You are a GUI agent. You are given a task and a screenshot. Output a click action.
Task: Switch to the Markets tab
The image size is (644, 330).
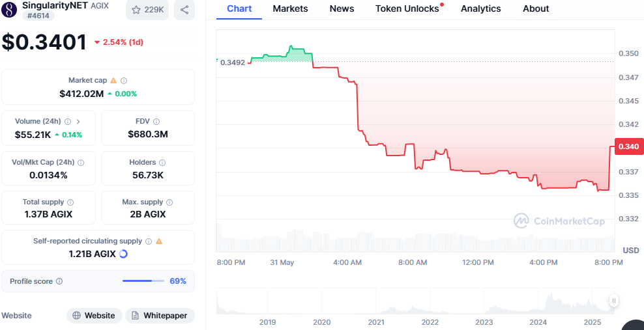(x=289, y=9)
